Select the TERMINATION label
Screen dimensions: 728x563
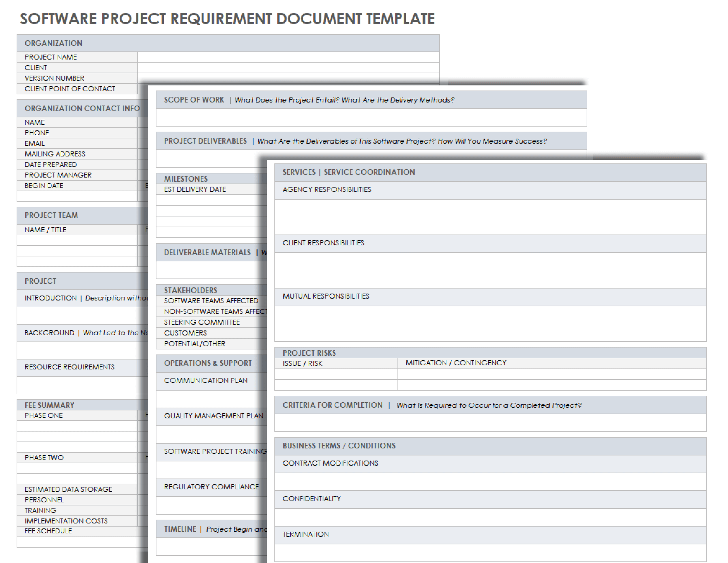(x=305, y=534)
